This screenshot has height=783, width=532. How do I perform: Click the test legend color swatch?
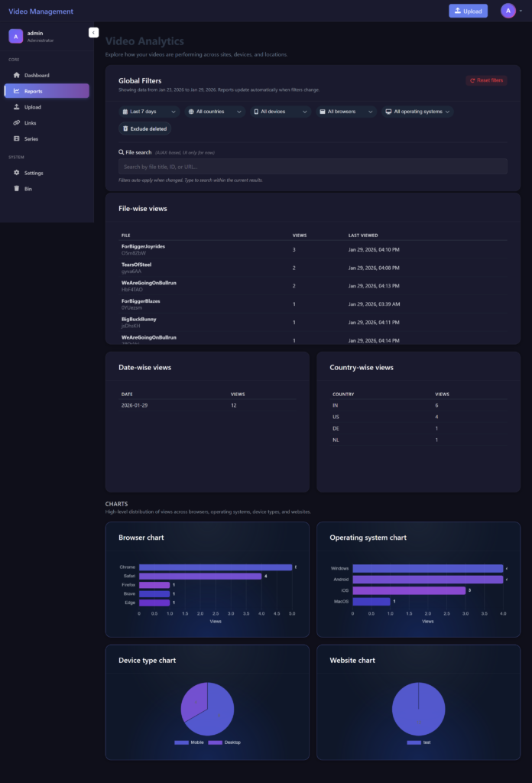(x=414, y=742)
